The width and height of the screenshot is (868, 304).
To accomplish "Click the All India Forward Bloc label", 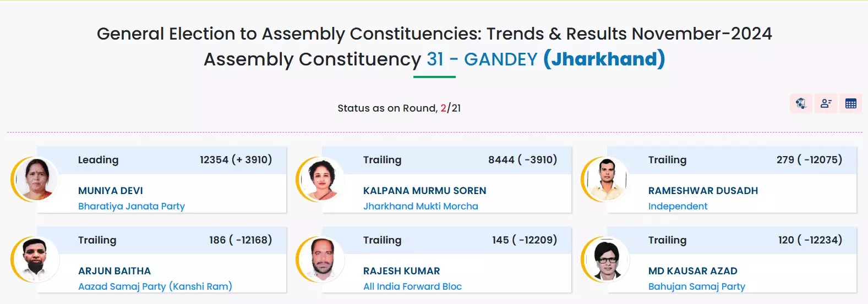I will (x=412, y=286).
